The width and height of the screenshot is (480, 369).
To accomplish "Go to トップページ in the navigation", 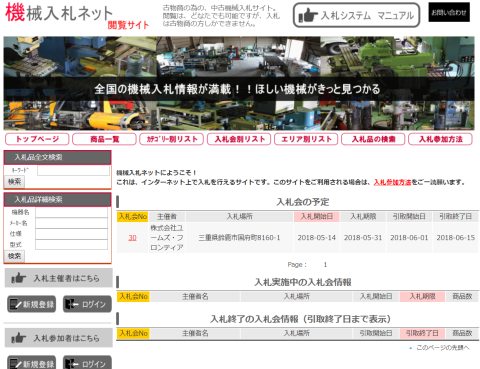I will tap(37, 139).
